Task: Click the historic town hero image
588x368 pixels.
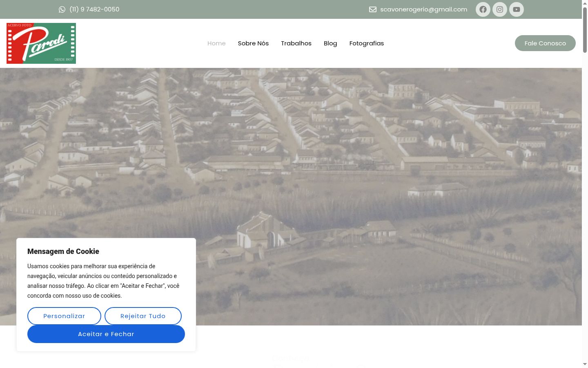Action: [291, 197]
